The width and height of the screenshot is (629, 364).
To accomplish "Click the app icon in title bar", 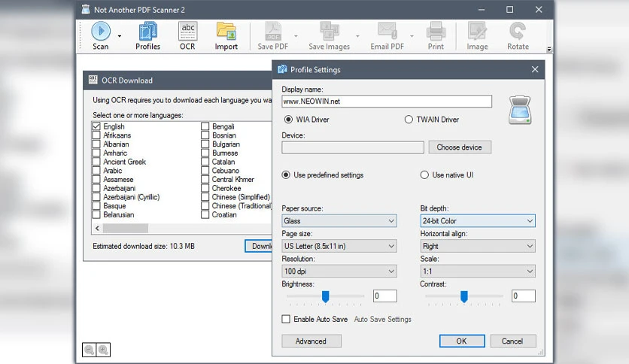I will (x=86, y=10).
